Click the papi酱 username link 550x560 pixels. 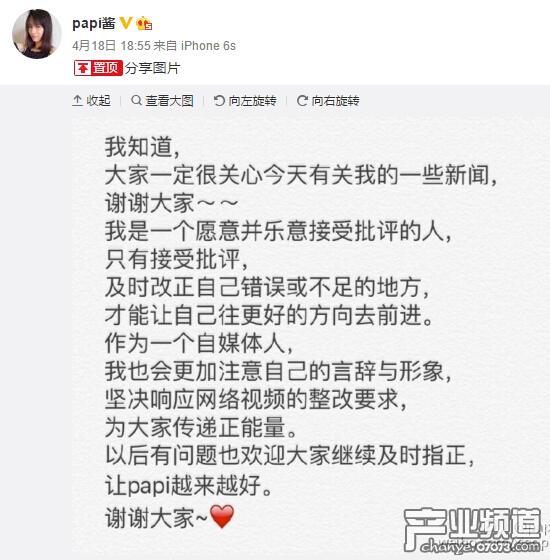94,24
